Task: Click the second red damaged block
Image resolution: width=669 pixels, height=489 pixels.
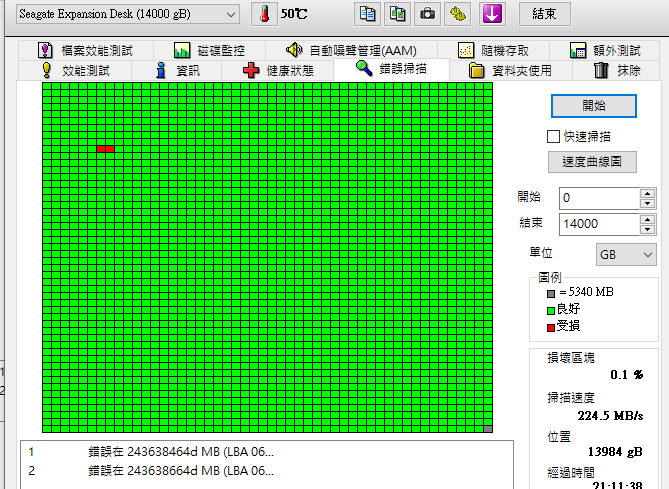Action: coord(110,149)
